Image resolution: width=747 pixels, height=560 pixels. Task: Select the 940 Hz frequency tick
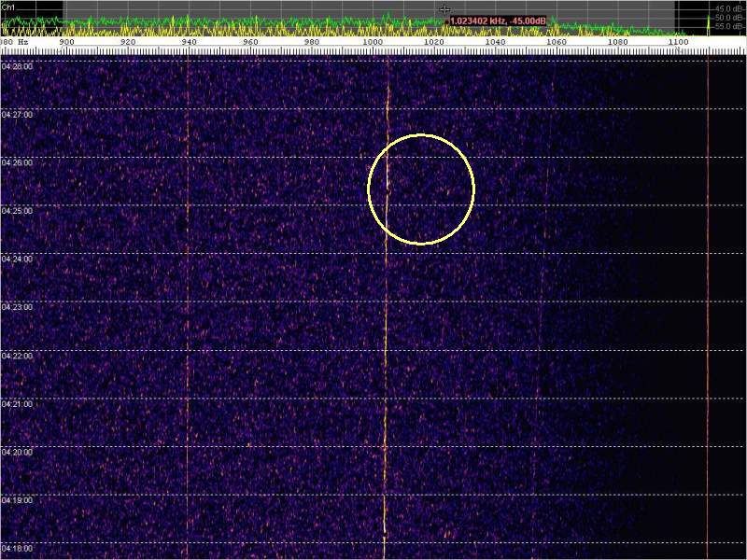(x=189, y=42)
